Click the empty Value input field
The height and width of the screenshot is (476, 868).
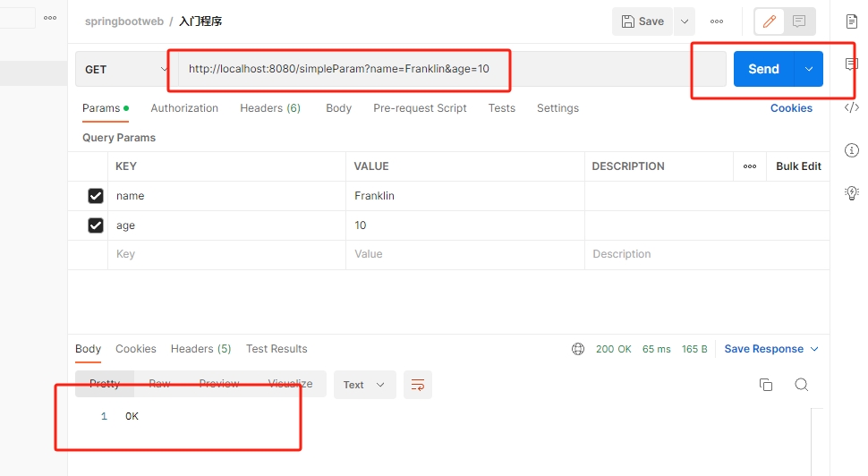[465, 254]
